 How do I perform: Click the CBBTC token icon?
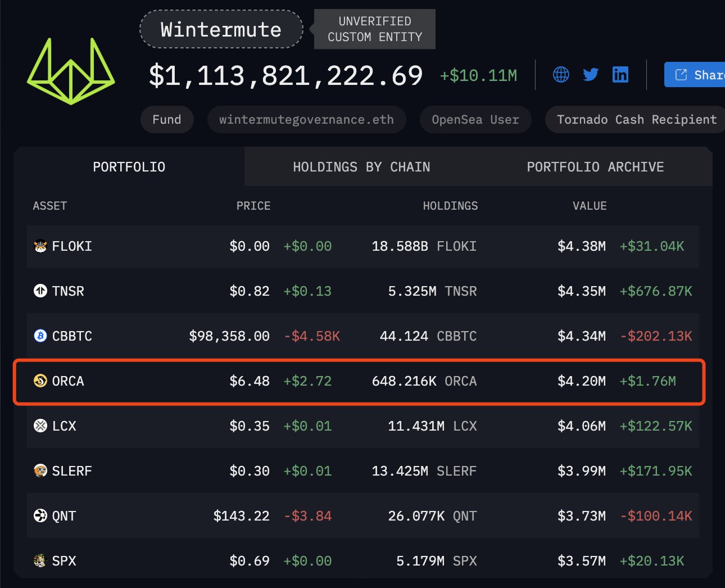pos(40,336)
